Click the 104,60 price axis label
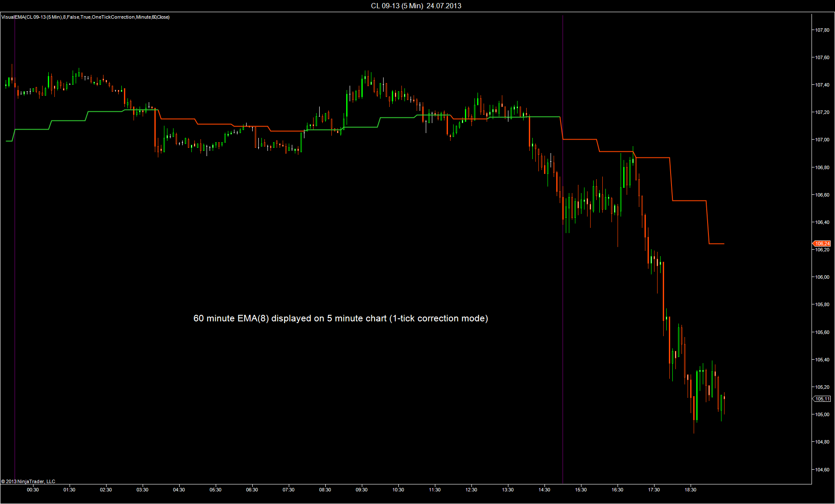Screen dimensions: 835x504 coord(822,470)
